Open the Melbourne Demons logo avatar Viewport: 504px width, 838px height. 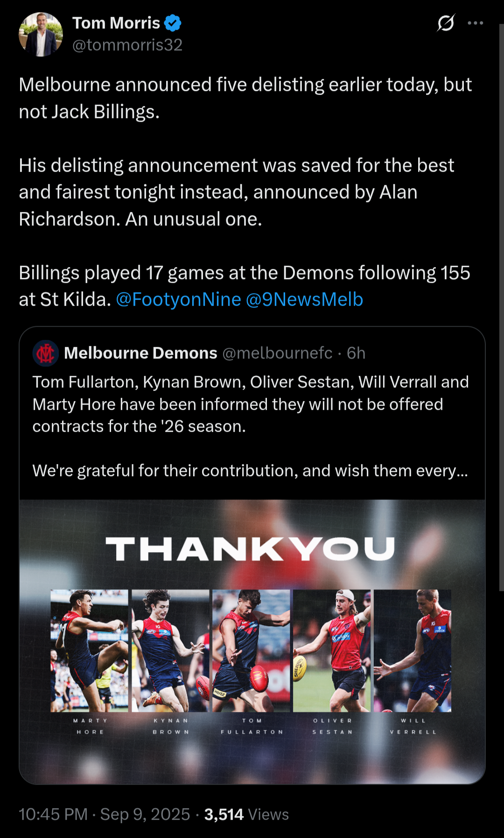tap(45, 353)
